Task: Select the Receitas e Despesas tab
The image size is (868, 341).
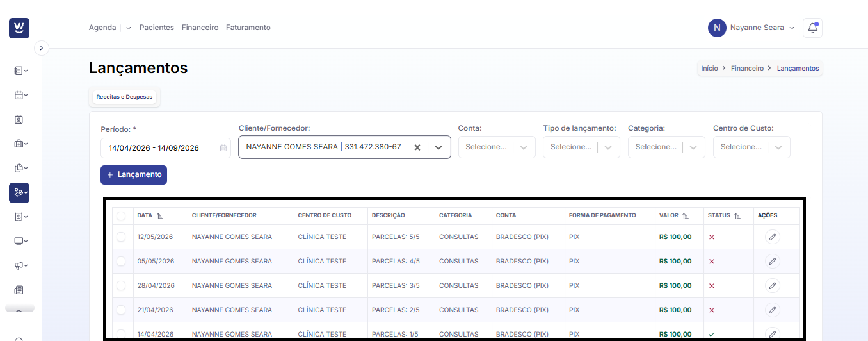Action: click(124, 97)
